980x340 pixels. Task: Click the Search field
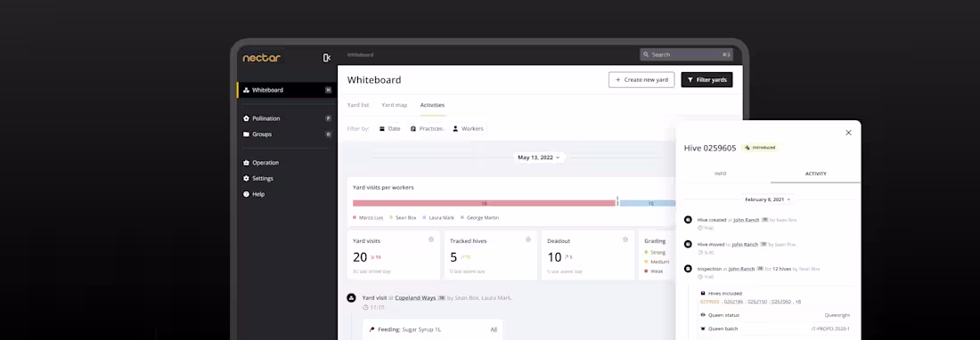tap(686, 55)
